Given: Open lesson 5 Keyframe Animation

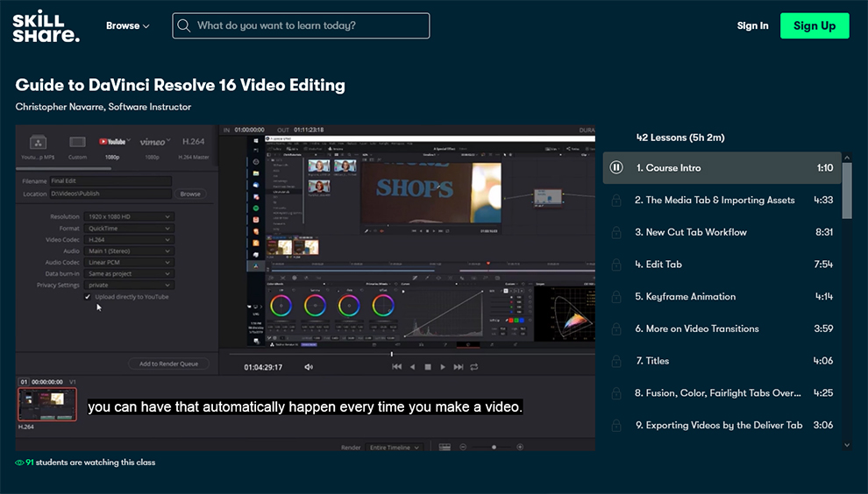Looking at the screenshot, I should point(722,297).
